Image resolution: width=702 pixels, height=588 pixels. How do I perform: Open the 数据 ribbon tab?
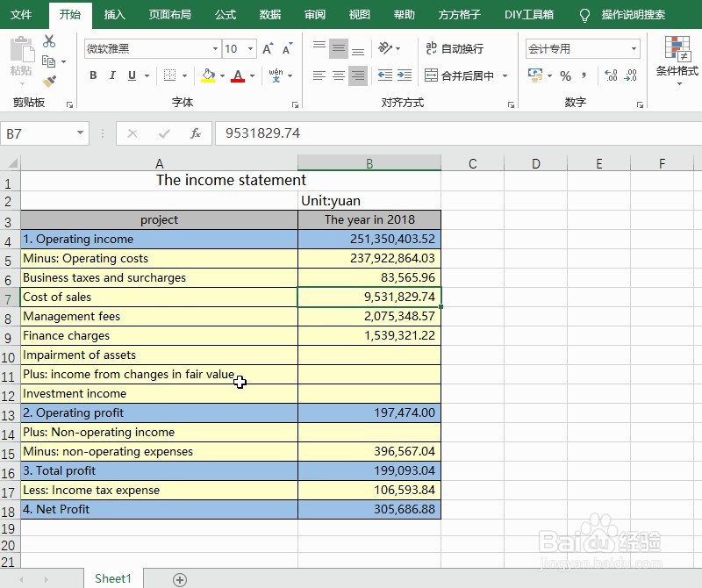[270, 14]
